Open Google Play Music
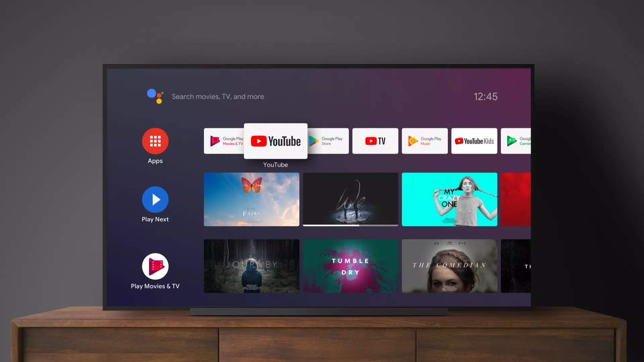 [x=425, y=140]
